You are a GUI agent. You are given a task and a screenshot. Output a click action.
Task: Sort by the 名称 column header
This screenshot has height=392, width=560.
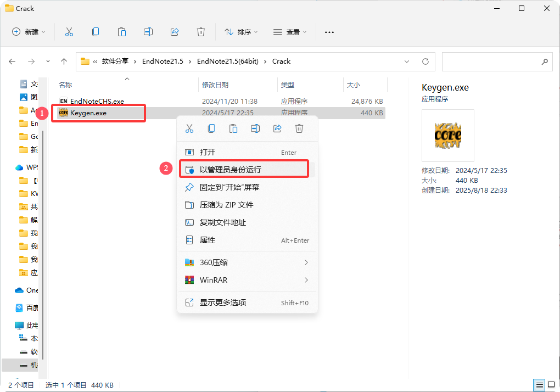[x=65, y=85]
